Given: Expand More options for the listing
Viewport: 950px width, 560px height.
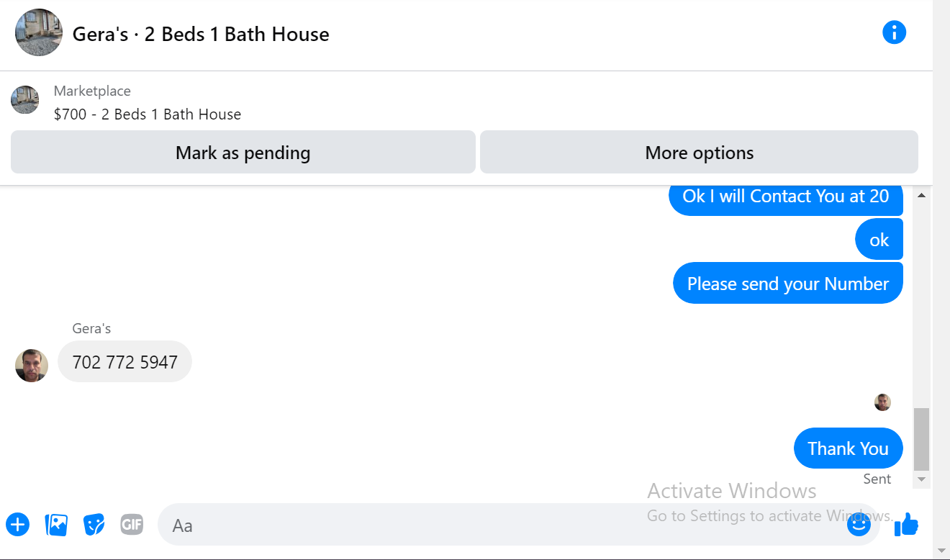Looking at the screenshot, I should pos(699,152).
